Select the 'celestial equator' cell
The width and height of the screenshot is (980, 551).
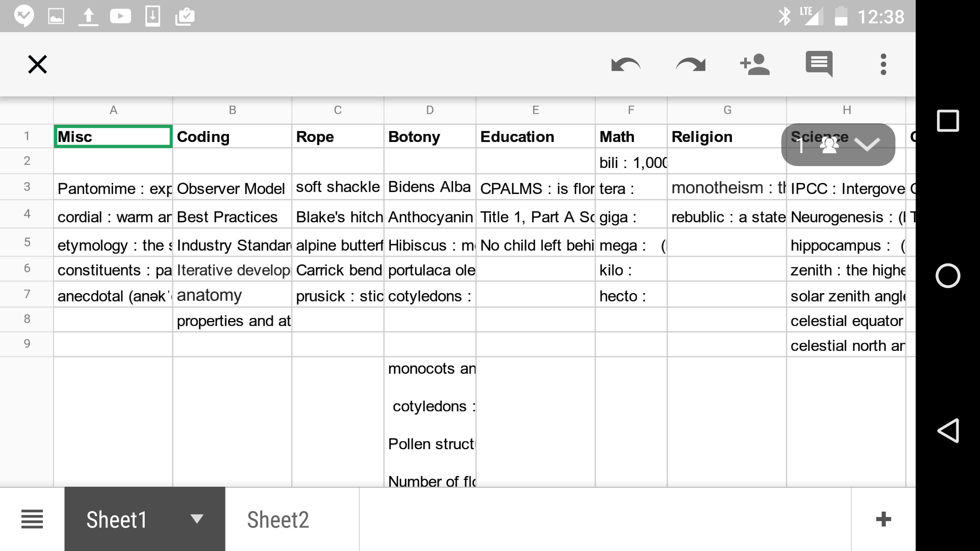coord(846,320)
